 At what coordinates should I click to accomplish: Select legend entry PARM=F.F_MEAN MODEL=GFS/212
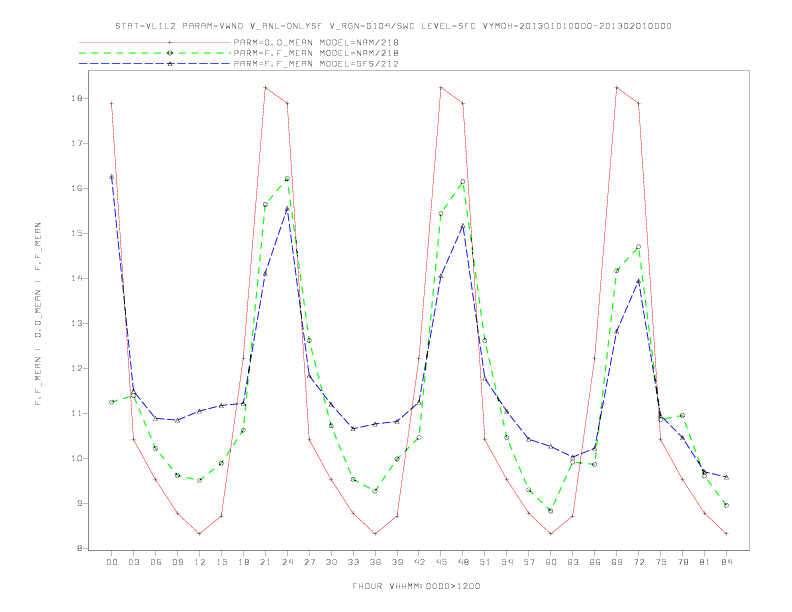316,64
